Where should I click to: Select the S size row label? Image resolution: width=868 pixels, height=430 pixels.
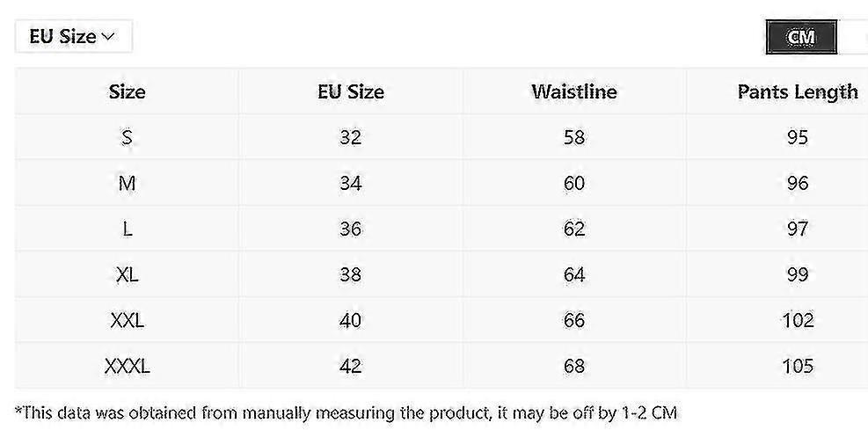click(x=128, y=138)
